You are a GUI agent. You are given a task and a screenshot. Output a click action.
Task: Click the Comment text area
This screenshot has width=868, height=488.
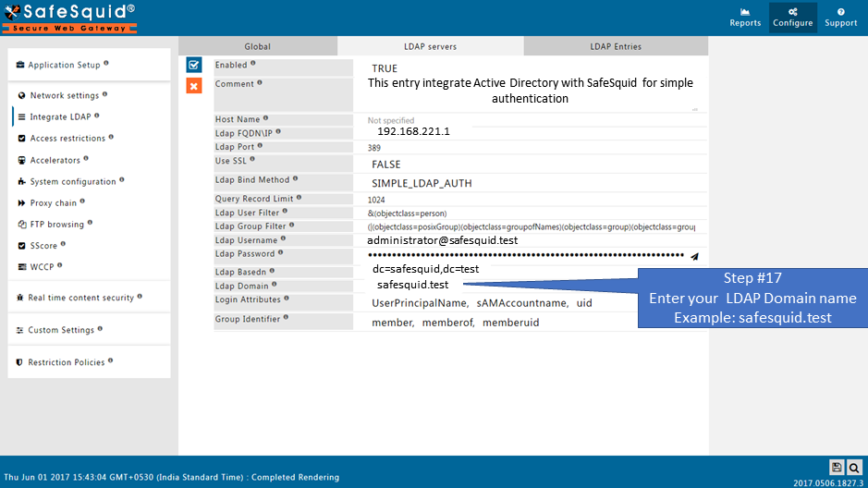(531, 94)
